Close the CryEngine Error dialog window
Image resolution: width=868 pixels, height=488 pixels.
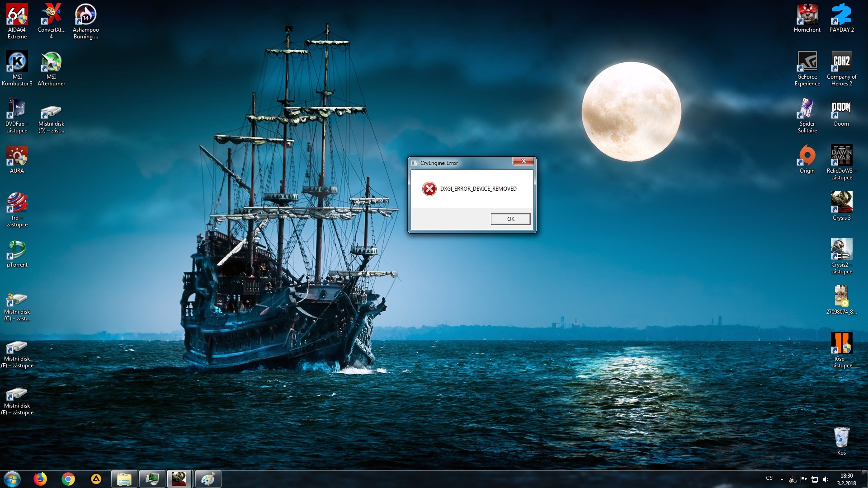coord(523,161)
